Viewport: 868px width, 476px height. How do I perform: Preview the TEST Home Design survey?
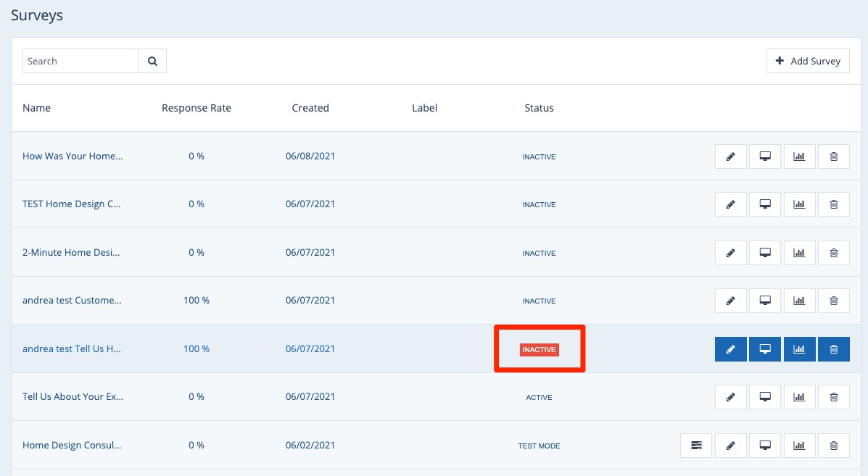click(x=764, y=204)
